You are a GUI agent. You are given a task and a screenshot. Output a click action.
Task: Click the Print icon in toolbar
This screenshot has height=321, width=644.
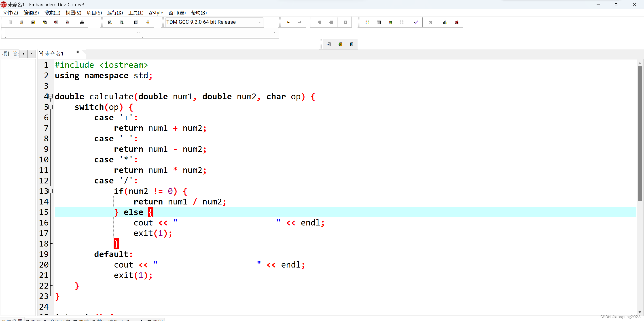point(82,22)
